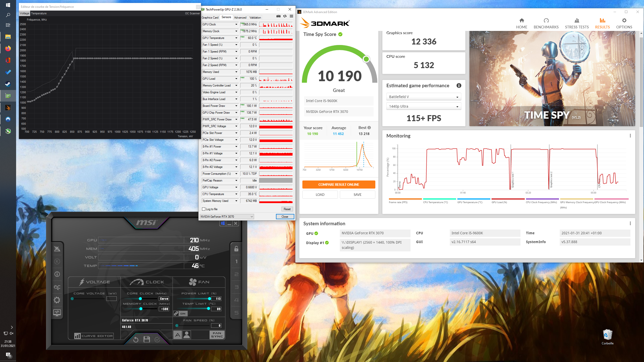The height and width of the screenshot is (362, 644).
Task: Click the Afterburner save profile icon
Action: (x=147, y=340)
